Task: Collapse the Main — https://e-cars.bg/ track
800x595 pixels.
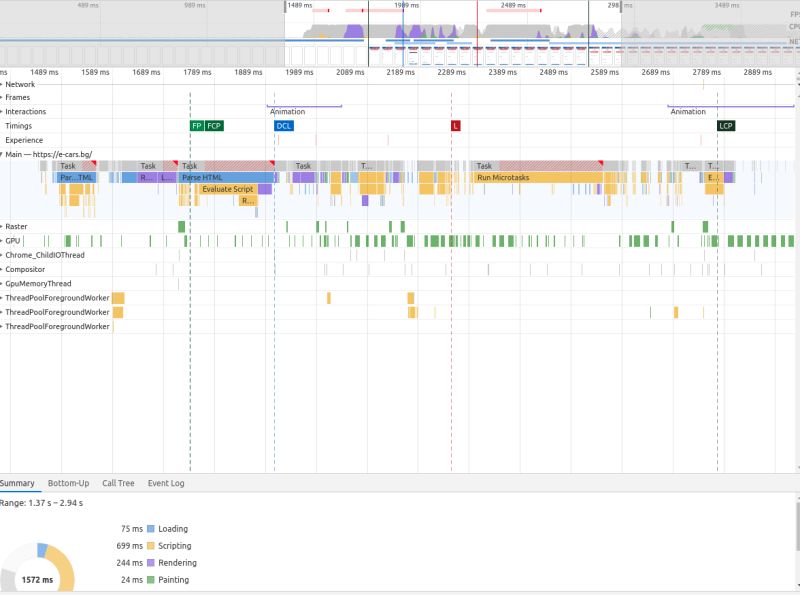Action: (4, 154)
